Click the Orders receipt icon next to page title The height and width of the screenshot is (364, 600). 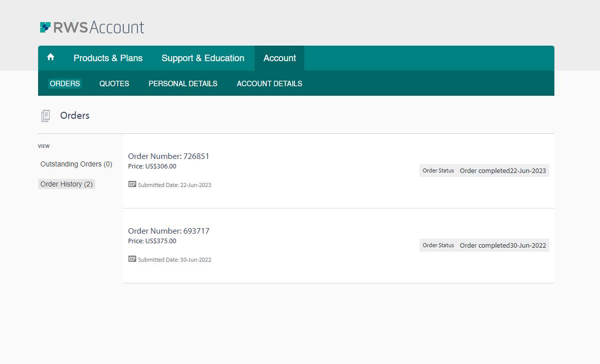tap(46, 115)
